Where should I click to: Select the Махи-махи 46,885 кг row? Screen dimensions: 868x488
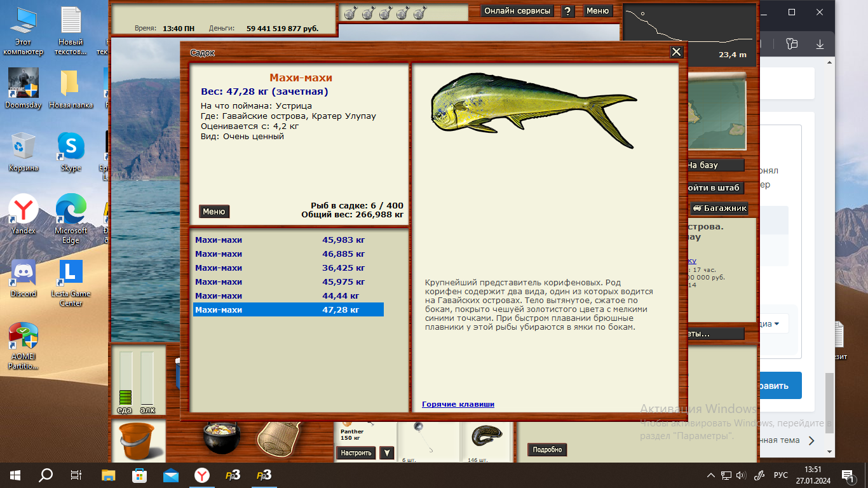click(288, 254)
